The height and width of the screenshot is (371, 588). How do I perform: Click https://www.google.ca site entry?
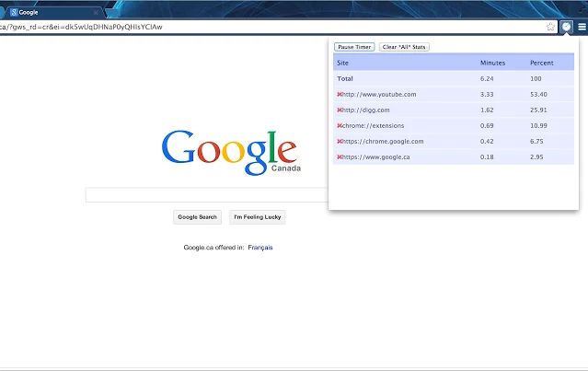[376, 157]
